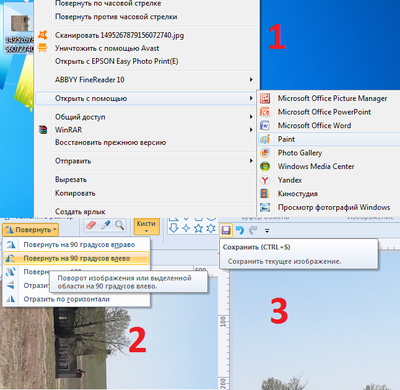Pick the five-point star shape
Screen dimensions: 400x390
click(198, 228)
